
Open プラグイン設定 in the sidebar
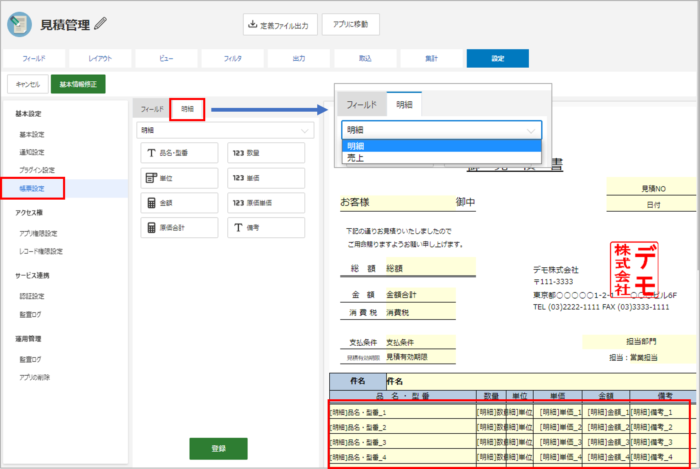click(x=37, y=170)
